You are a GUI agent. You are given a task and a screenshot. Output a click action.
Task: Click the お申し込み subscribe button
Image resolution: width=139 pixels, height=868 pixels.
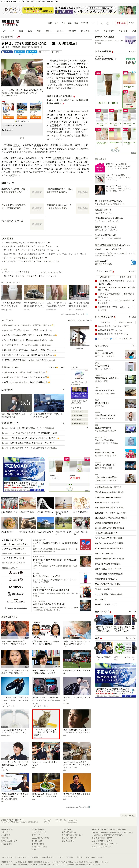pyautogui.click(x=121, y=23)
